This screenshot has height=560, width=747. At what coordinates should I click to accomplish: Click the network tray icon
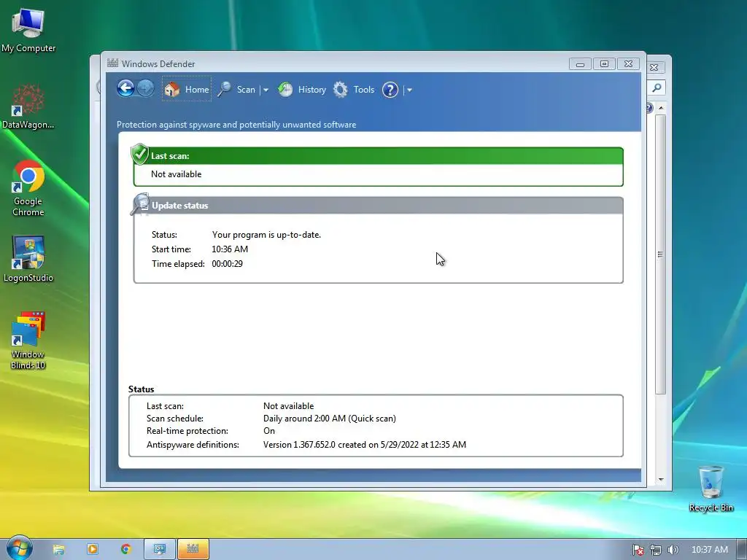click(x=656, y=550)
